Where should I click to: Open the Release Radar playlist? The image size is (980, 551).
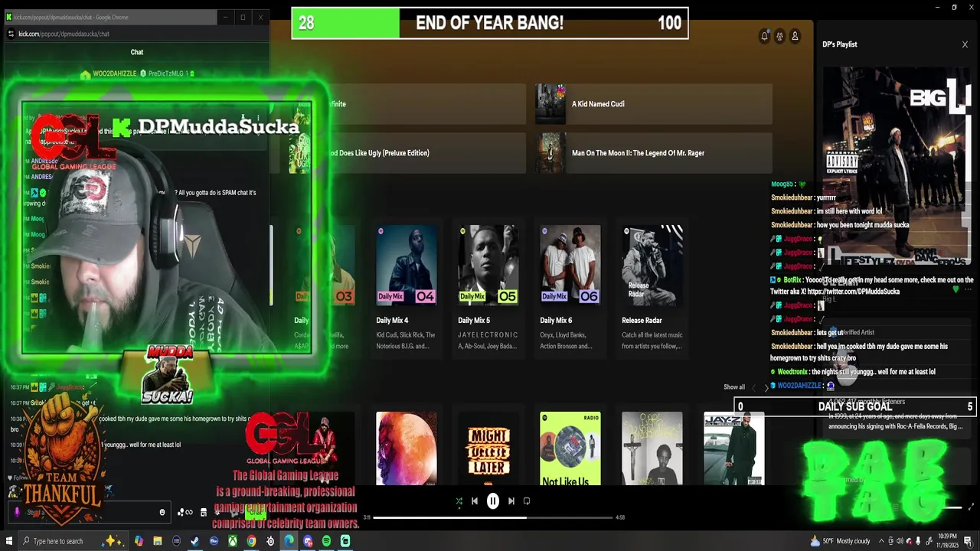pyautogui.click(x=652, y=289)
